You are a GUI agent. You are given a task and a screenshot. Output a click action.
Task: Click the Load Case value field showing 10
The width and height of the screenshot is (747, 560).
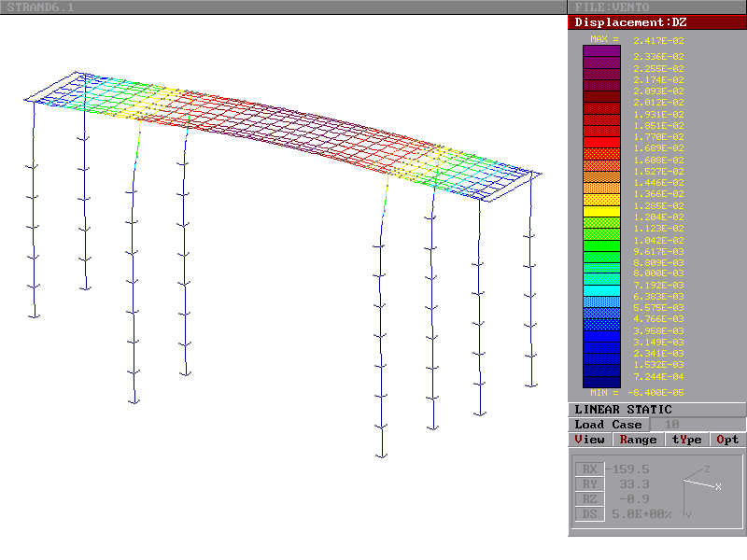(671, 425)
